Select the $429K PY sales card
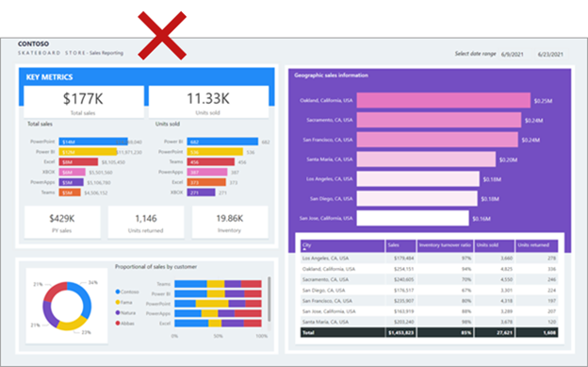 coord(62,223)
